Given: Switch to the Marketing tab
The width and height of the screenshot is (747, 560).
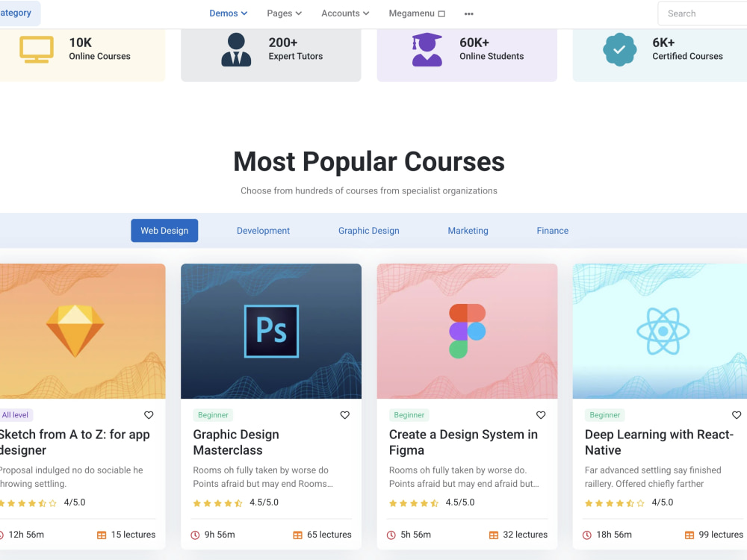Looking at the screenshot, I should [468, 231].
